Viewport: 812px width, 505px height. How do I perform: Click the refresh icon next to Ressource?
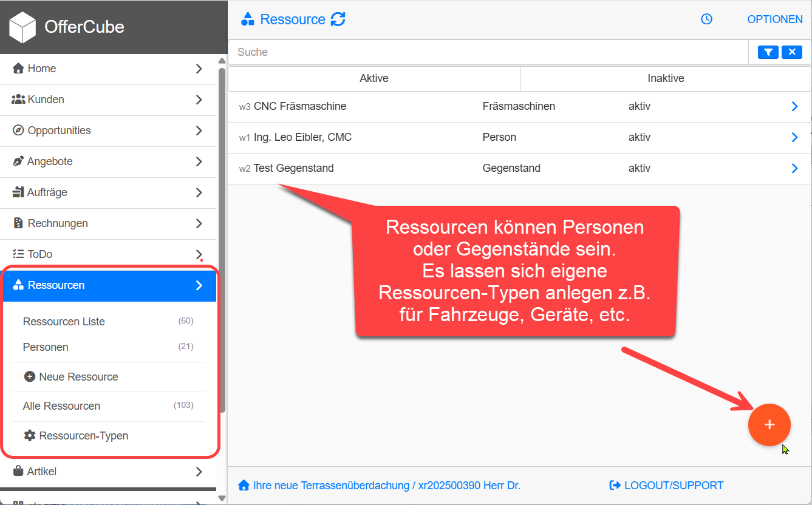338,19
